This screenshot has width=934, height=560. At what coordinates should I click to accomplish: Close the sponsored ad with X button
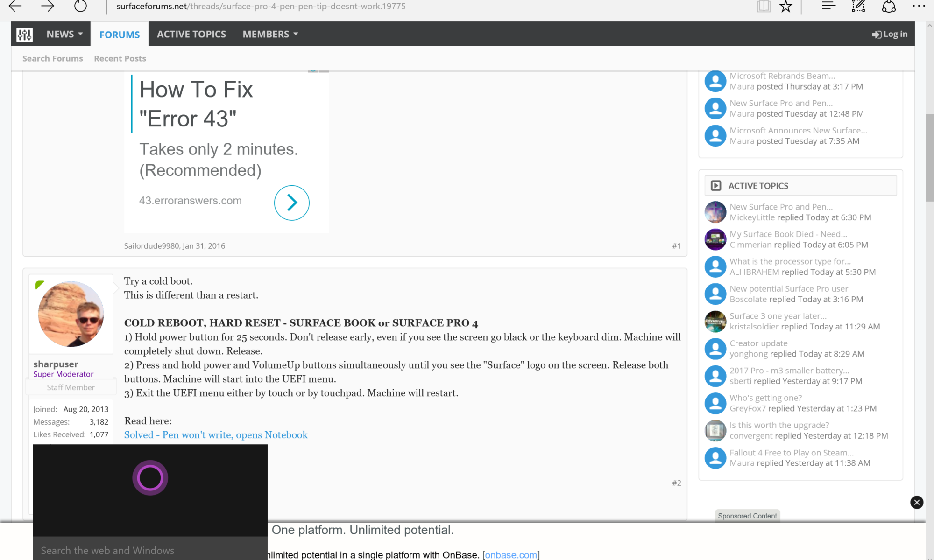point(917,502)
